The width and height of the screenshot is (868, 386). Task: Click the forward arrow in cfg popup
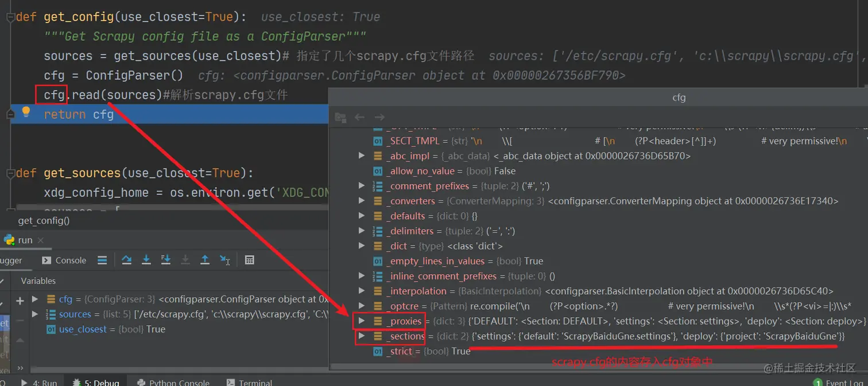[379, 117]
